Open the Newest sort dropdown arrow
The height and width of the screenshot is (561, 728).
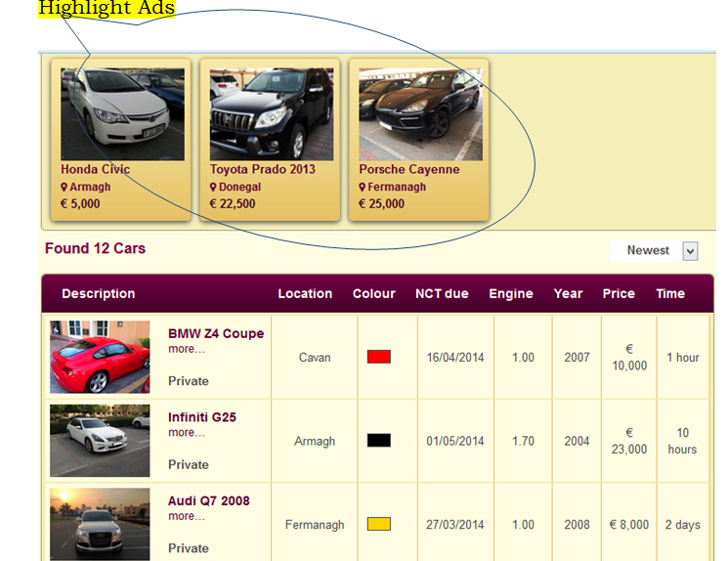click(690, 251)
